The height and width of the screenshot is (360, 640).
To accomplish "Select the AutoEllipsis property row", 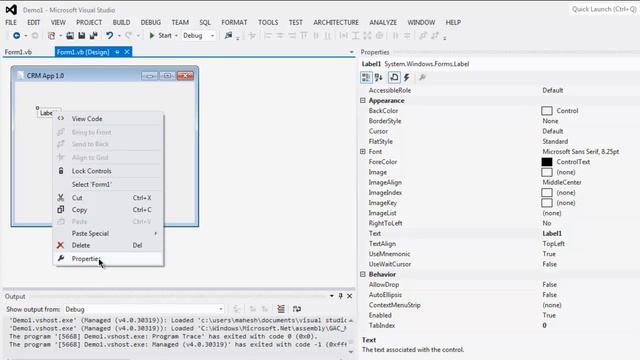I will pos(500,295).
